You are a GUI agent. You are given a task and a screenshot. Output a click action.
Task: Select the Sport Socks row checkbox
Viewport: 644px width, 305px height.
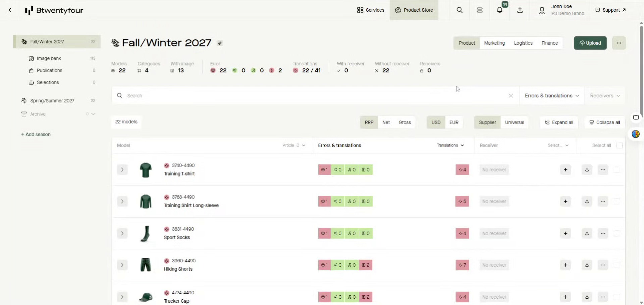616,233
